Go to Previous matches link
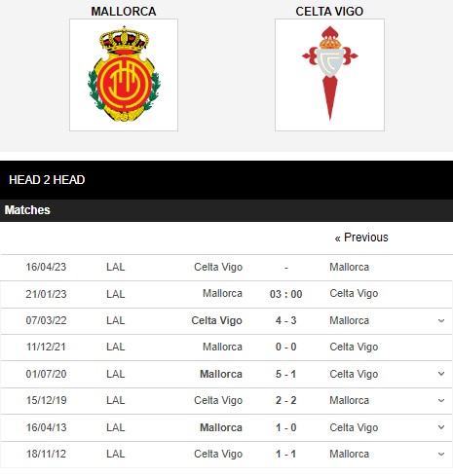453x476 pixels. (361, 238)
